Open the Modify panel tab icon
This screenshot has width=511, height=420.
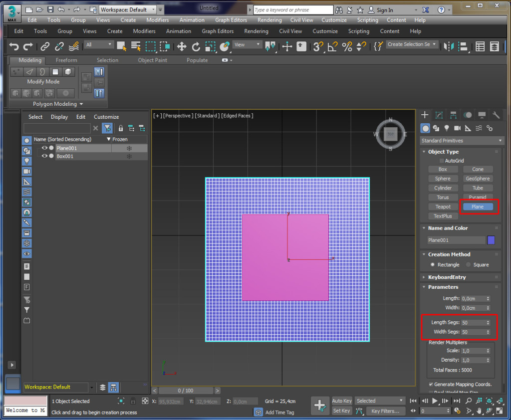point(439,115)
